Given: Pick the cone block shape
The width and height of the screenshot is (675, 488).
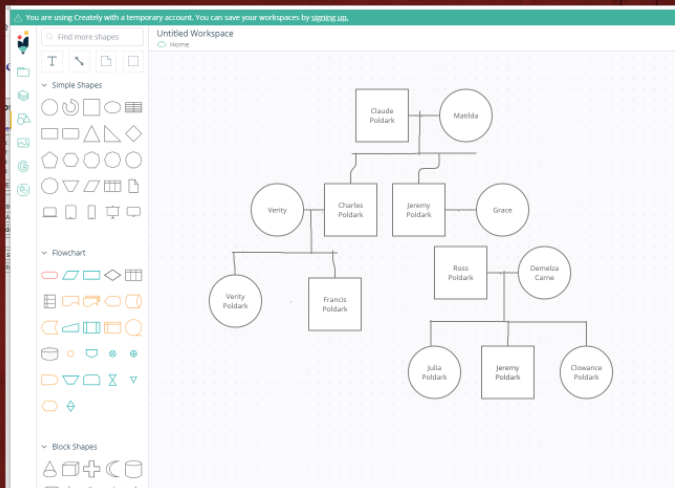Looking at the screenshot, I should coord(50,469).
